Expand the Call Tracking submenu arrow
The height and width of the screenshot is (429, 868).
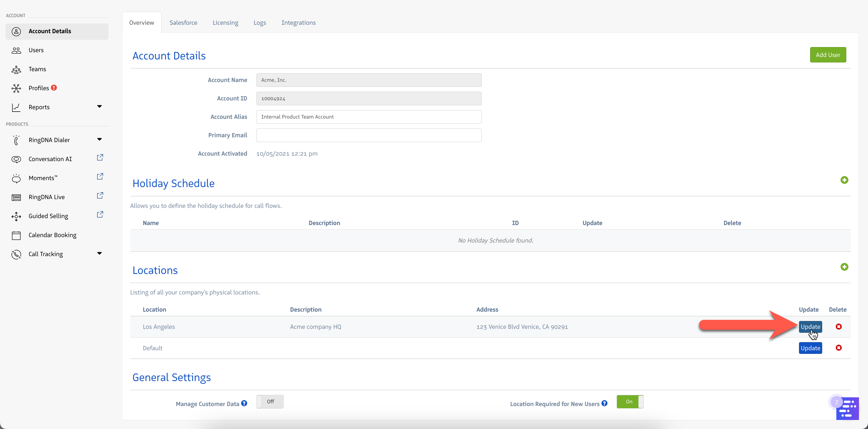[99, 253]
